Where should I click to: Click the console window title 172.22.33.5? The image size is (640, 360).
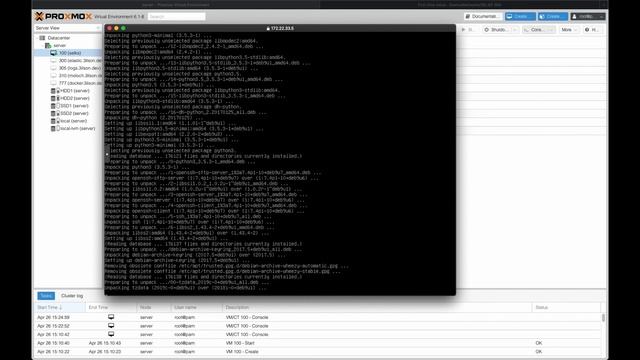coord(282,29)
